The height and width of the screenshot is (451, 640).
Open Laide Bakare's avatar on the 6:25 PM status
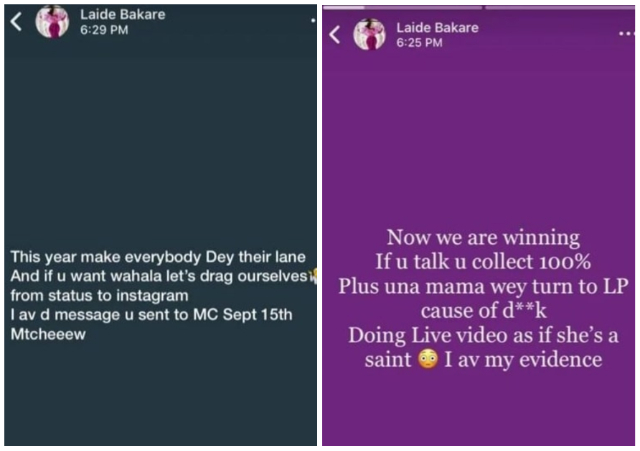pyautogui.click(x=369, y=35)
